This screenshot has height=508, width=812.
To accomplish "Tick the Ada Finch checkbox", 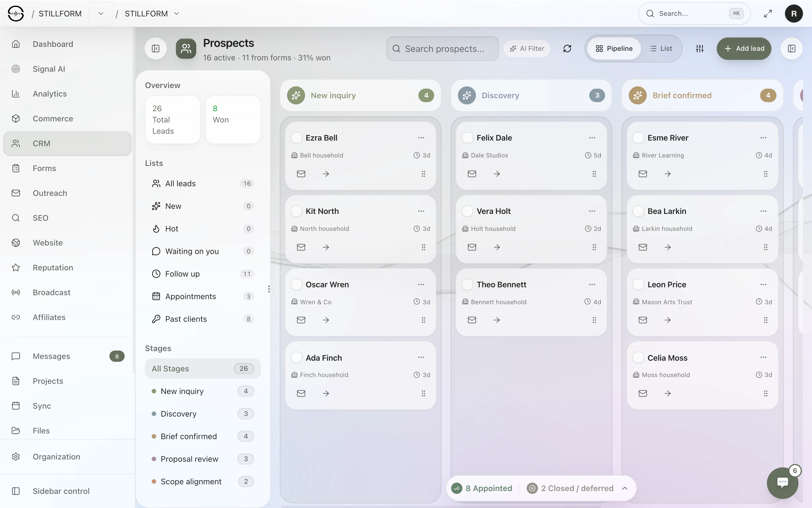I will pos(296,358).
